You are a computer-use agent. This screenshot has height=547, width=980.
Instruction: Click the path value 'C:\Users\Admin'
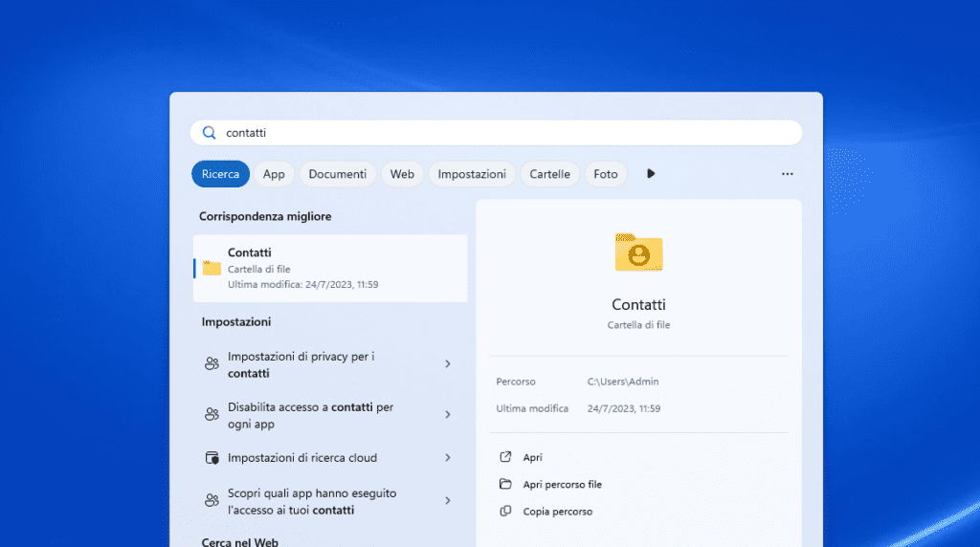[x=623, y=382]
